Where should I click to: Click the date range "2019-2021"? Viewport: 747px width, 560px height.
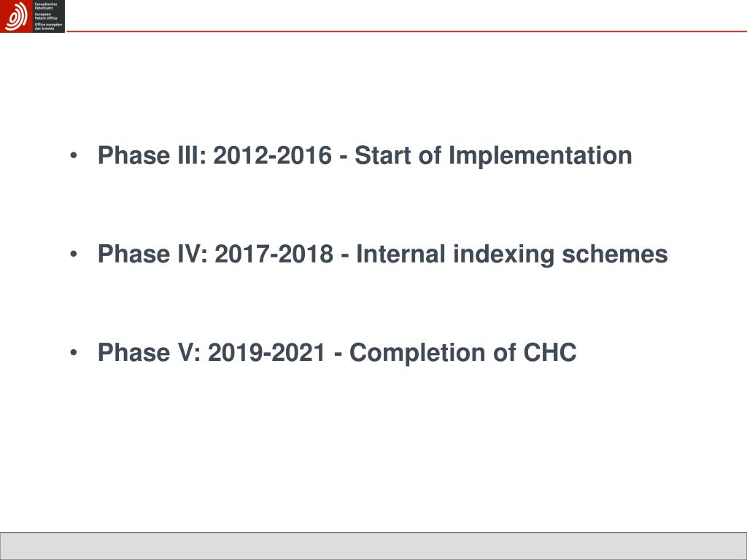point(267,352)
